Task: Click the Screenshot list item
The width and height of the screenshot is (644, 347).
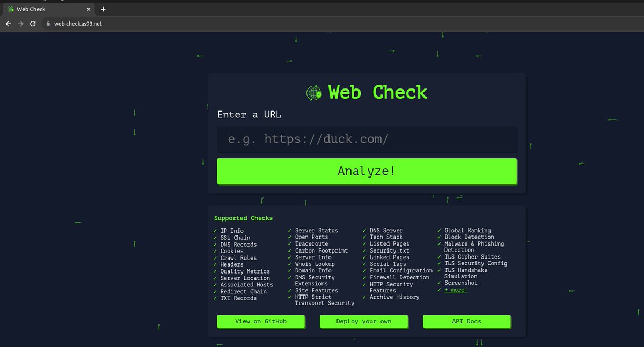Action: coord(461,283)
